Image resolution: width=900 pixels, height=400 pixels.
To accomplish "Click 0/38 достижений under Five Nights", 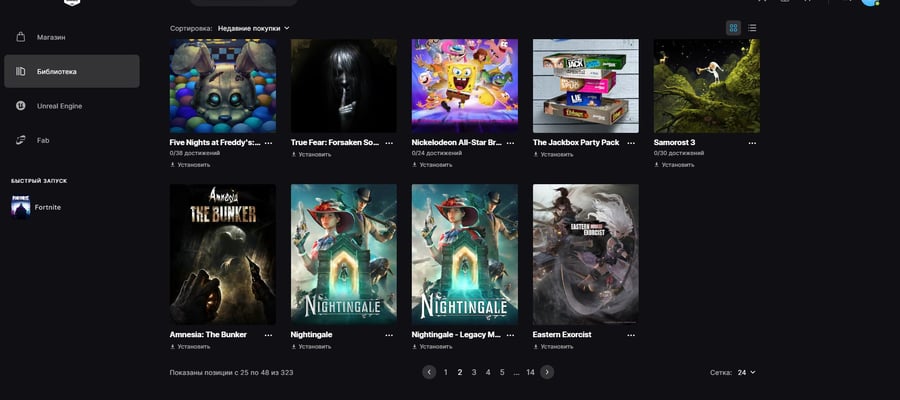I will (x=195, y=154).
